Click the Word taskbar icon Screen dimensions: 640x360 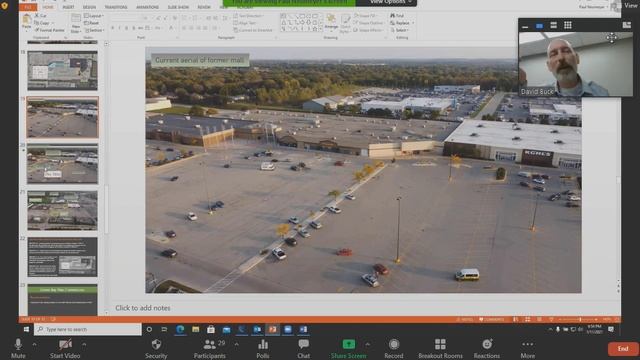click(x=303, y=329)
